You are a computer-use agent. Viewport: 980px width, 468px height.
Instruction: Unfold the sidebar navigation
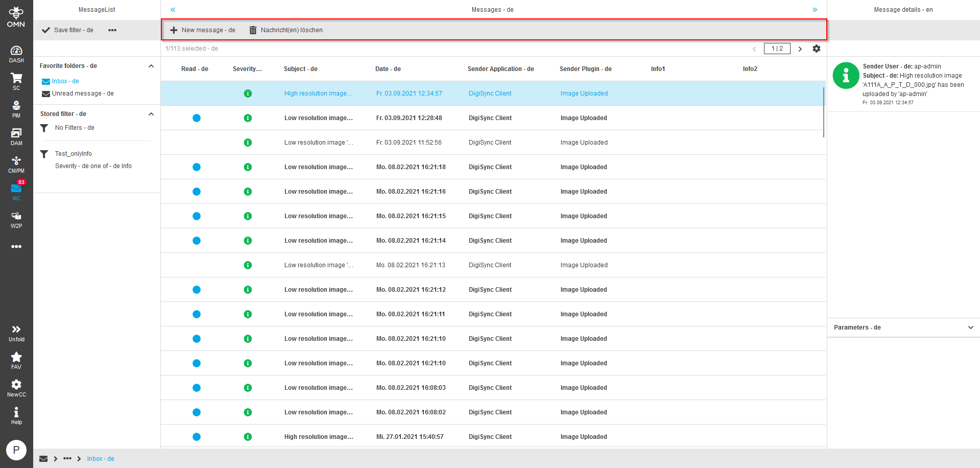16,333
